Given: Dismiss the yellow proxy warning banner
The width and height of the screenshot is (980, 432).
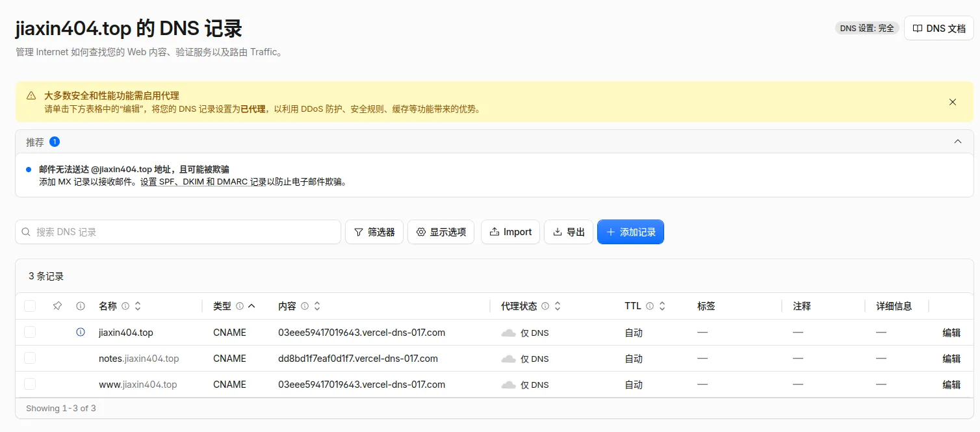Looking at the screenshot, I should tap(953, 102).
